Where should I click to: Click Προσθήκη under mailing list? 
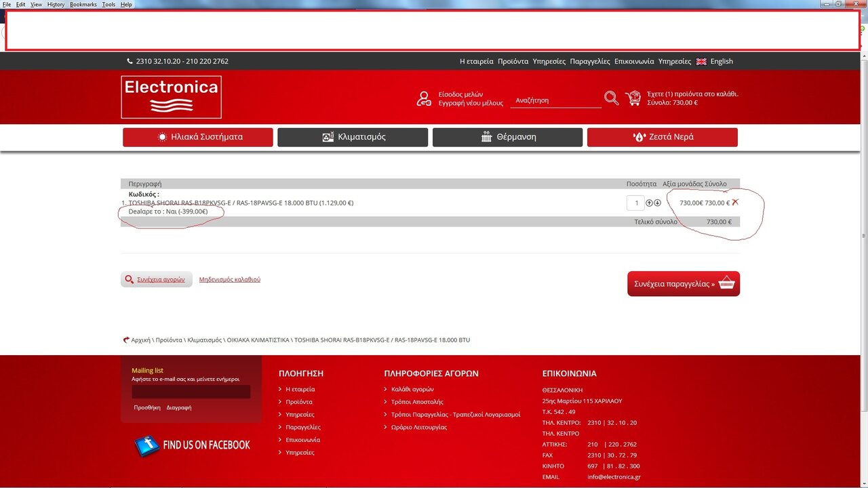click(x=147, y=407)
